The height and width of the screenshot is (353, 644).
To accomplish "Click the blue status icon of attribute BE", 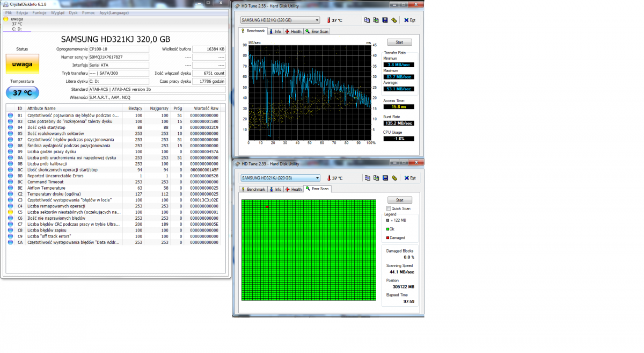I will pos(10,188).
